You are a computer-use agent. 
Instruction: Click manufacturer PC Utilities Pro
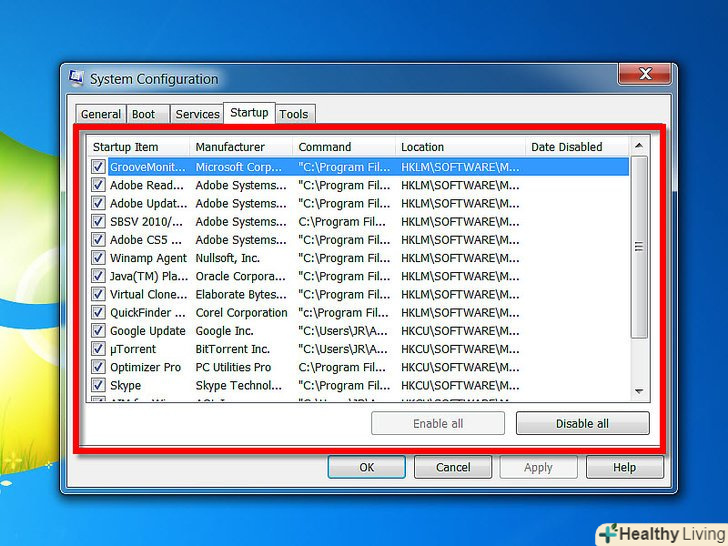233,367
